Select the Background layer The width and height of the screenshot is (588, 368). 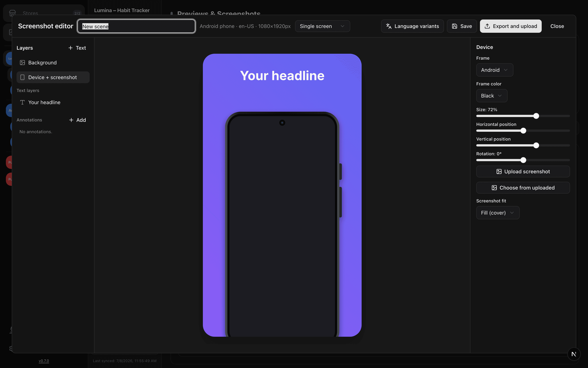tap(53, 63)
